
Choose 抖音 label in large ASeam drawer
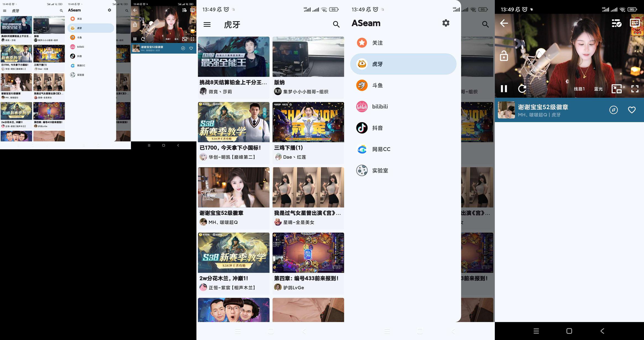(x=377, y=128)
